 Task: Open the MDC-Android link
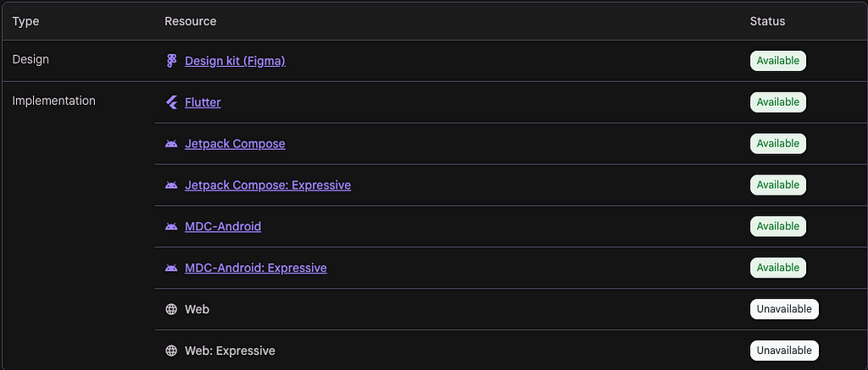pyautogui.click(x=223, y=226)
